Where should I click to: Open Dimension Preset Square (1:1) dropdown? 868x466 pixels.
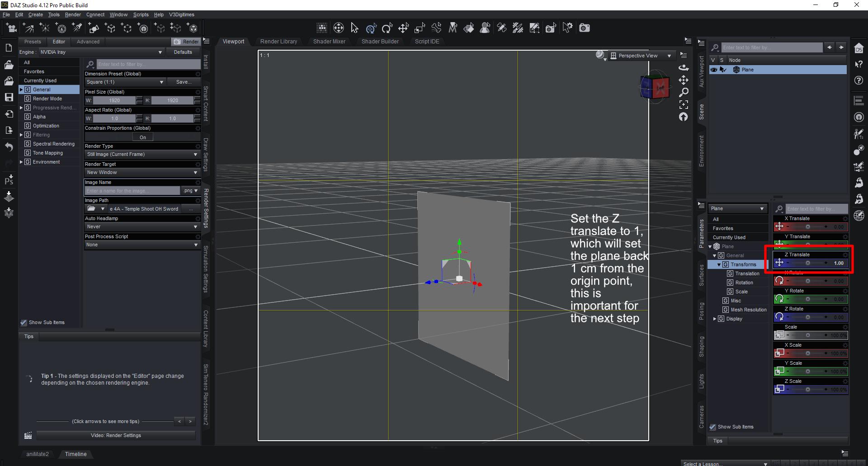click(x=125, y=82)
